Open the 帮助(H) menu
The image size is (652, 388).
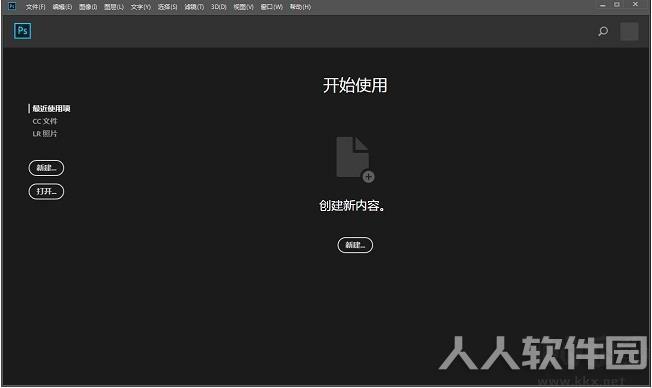click(x=300, y=7)
